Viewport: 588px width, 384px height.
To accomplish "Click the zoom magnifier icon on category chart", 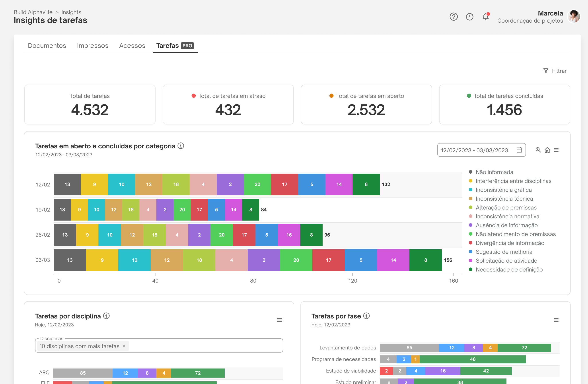I will (x=538, y=150).
